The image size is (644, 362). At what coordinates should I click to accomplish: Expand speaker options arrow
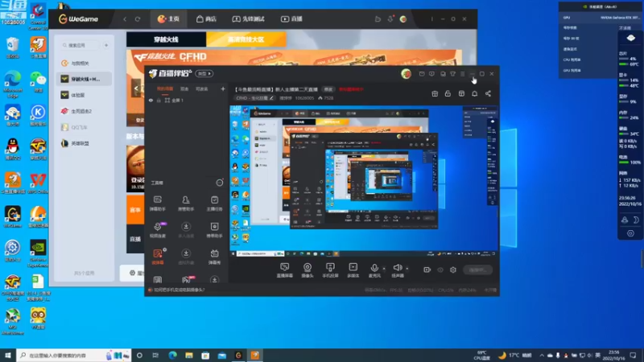(x=407, y=269)
